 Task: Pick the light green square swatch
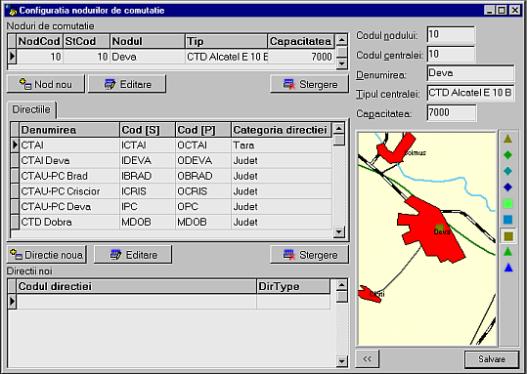(508, 203)
